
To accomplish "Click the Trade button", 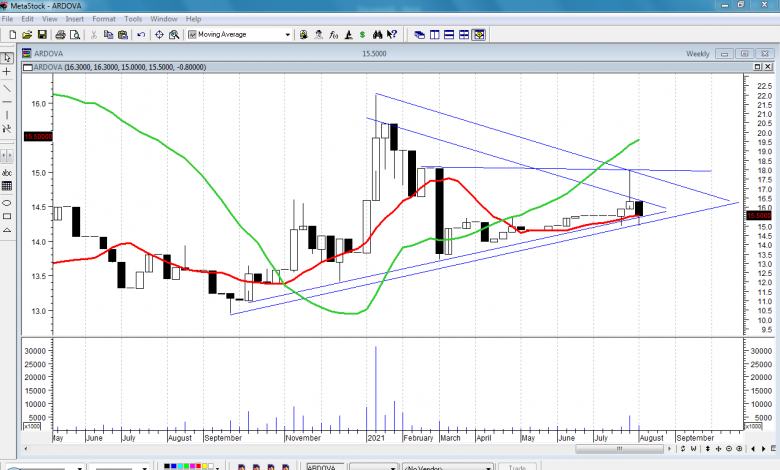I will click(x=517, y=466).
